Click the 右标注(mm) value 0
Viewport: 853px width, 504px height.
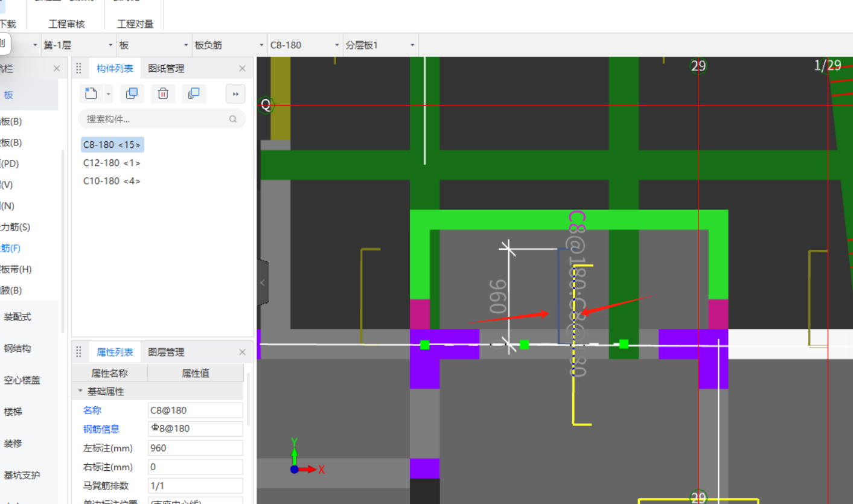click(x=196, y=467)
